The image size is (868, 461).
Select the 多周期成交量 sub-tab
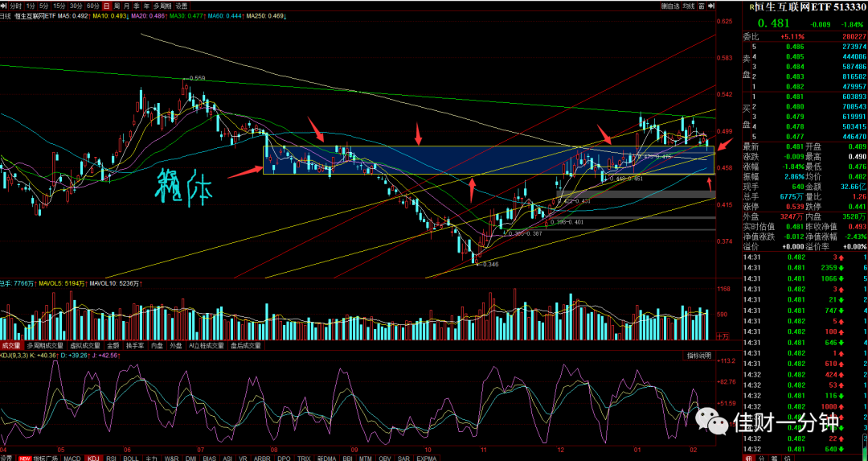click(x=45, y=345)
